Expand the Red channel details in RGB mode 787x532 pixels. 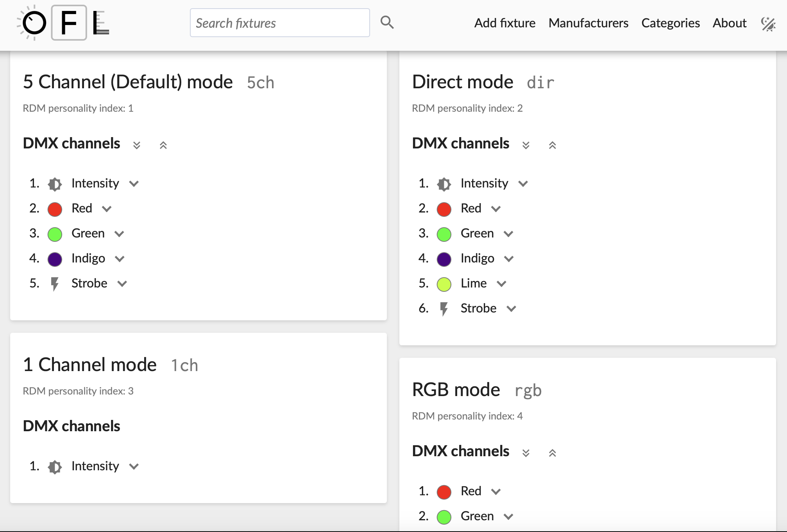click(496, 492)
